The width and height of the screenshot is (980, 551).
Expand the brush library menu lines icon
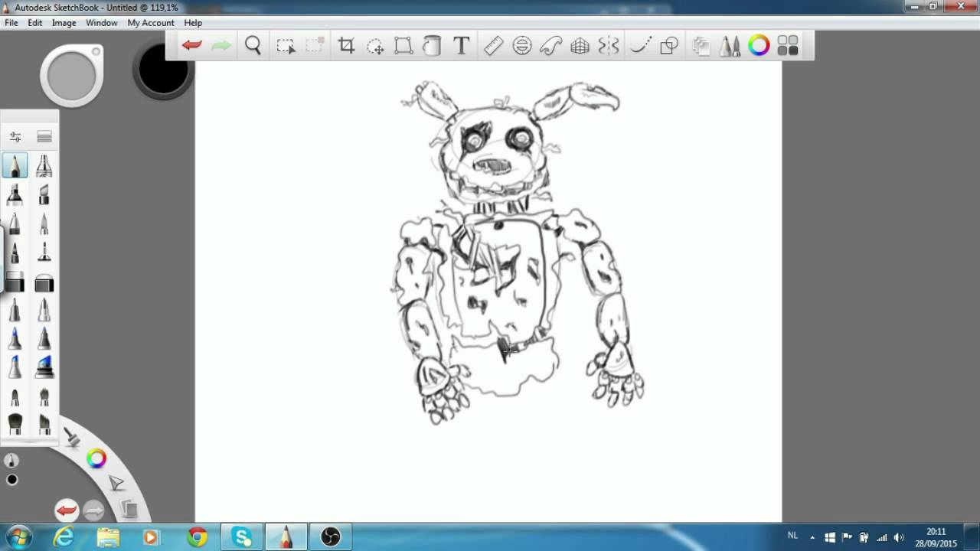tap(44, 135)
